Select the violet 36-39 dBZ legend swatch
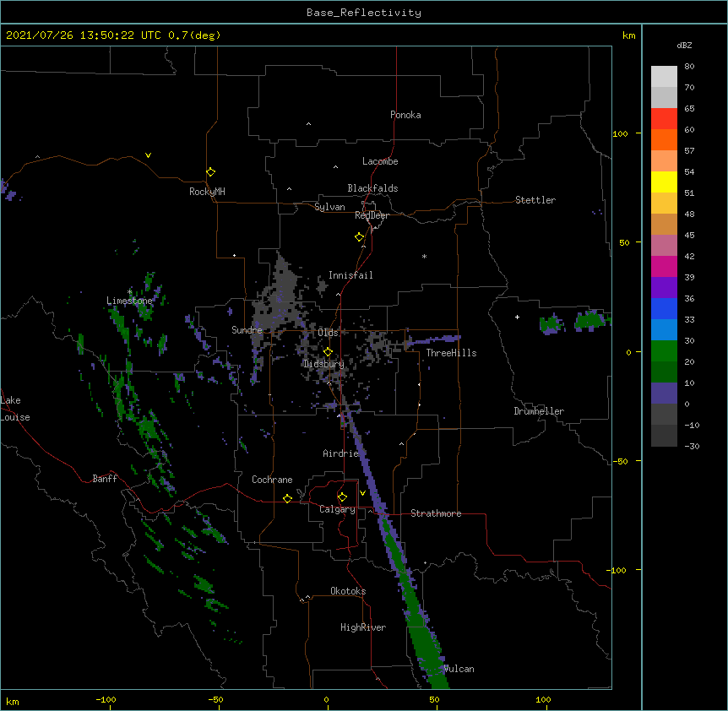Screen dimensions: 728x711 (664, 288)
